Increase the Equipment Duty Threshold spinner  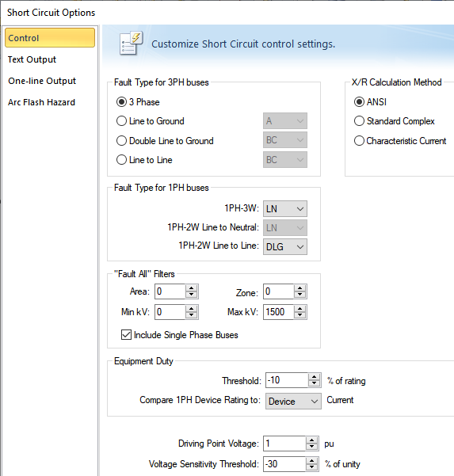(x=314, y=377)
